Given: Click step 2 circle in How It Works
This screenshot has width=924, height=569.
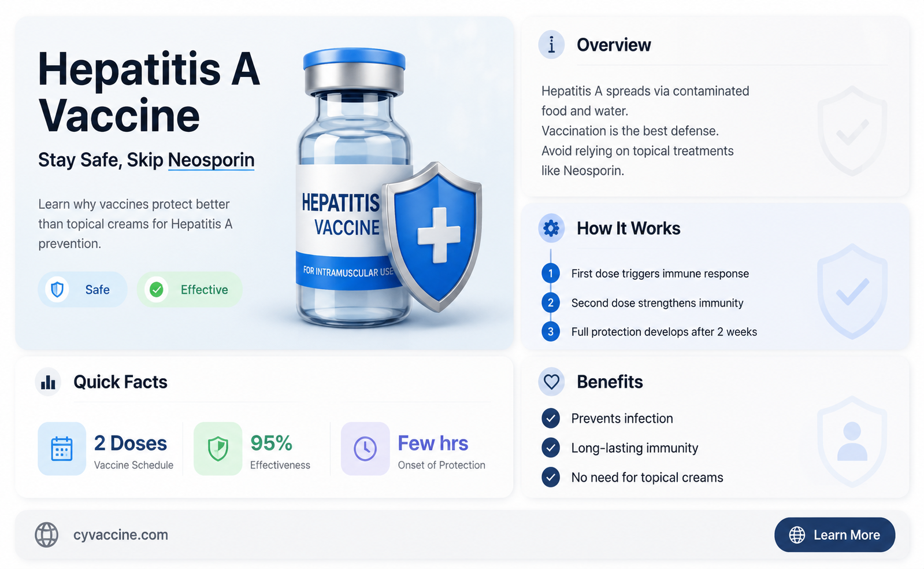Looking at the screenshot, I should (x=551, y=302).
